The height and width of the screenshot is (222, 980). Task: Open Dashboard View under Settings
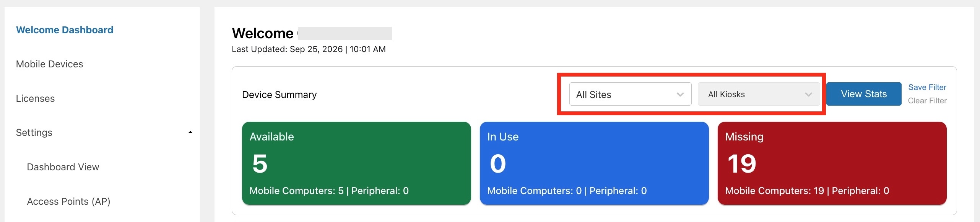pos(63,167)
